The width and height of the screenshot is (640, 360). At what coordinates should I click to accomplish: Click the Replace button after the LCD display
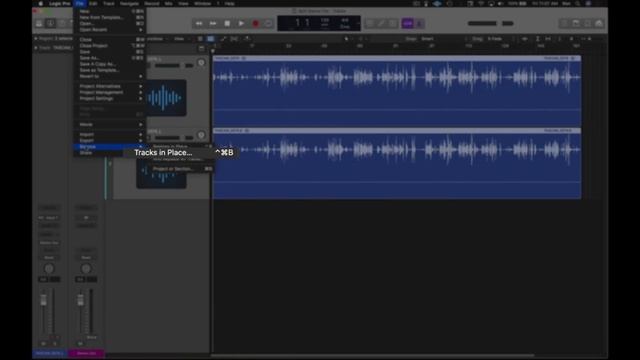tap(370, 24)
